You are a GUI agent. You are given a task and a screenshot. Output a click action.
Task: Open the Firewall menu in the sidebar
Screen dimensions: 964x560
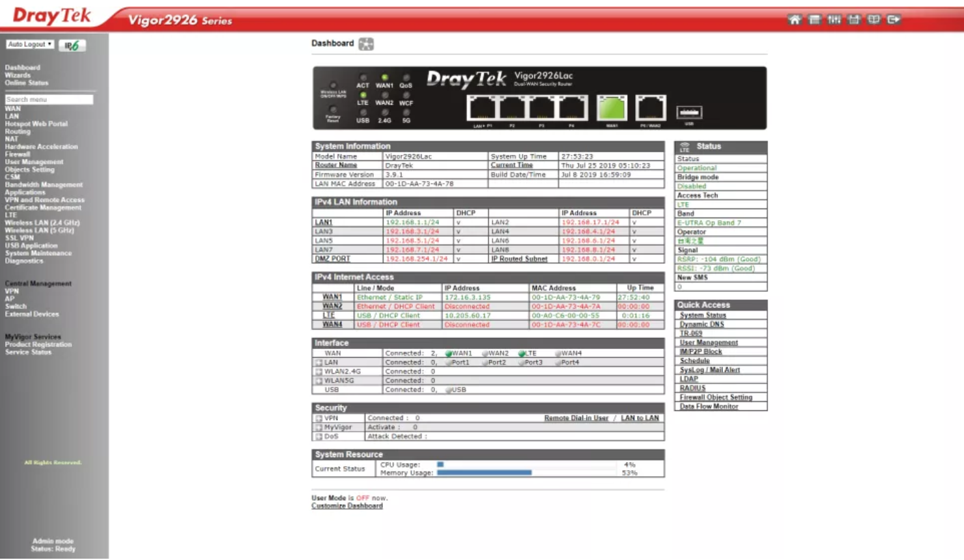point(18,154)
